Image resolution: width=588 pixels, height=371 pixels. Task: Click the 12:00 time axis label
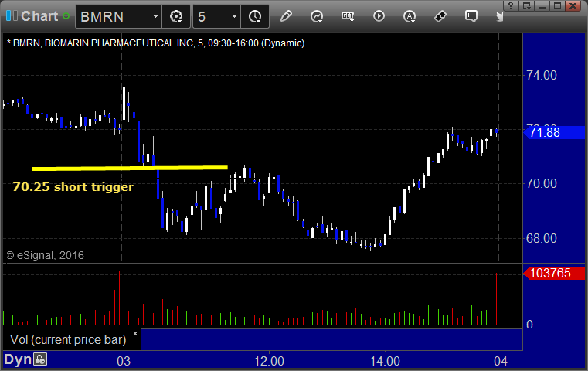[x=269, y=361]
